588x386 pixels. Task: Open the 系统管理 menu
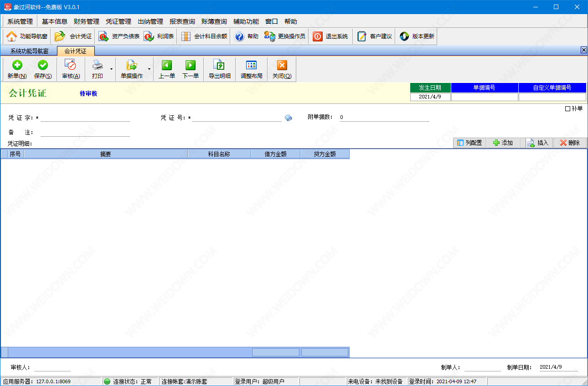(20, 21)
